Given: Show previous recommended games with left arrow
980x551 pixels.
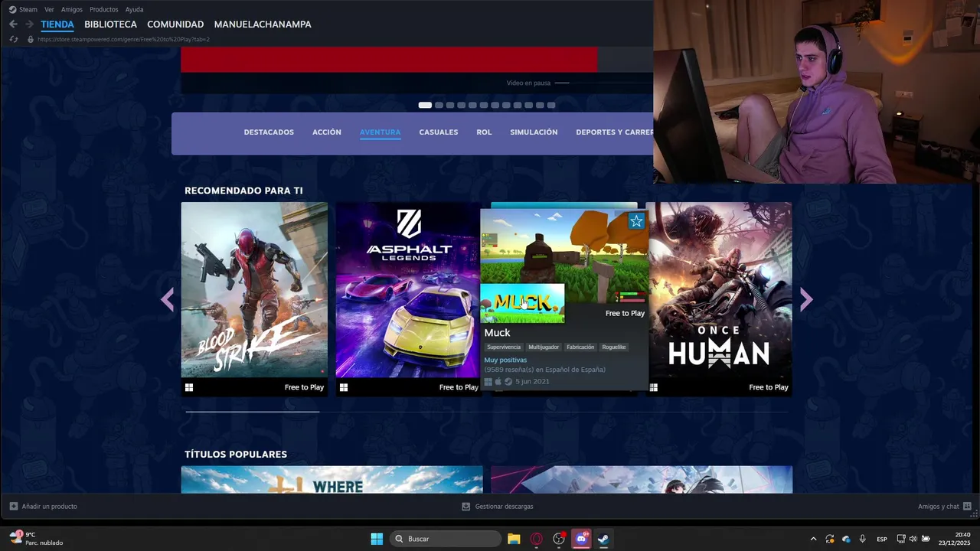Looking at the screenshot, I should tap(168, 299).
